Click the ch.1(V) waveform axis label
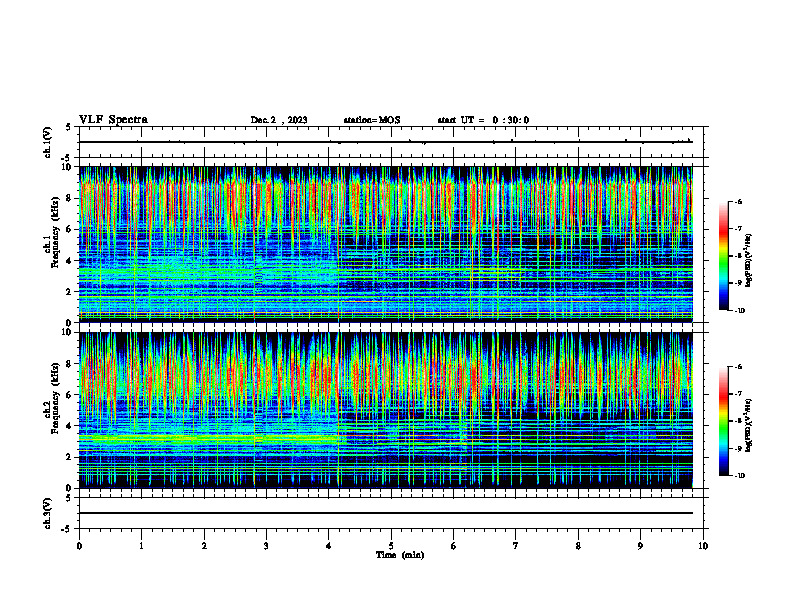Screen dimensions: 792x612 (47, 142)
